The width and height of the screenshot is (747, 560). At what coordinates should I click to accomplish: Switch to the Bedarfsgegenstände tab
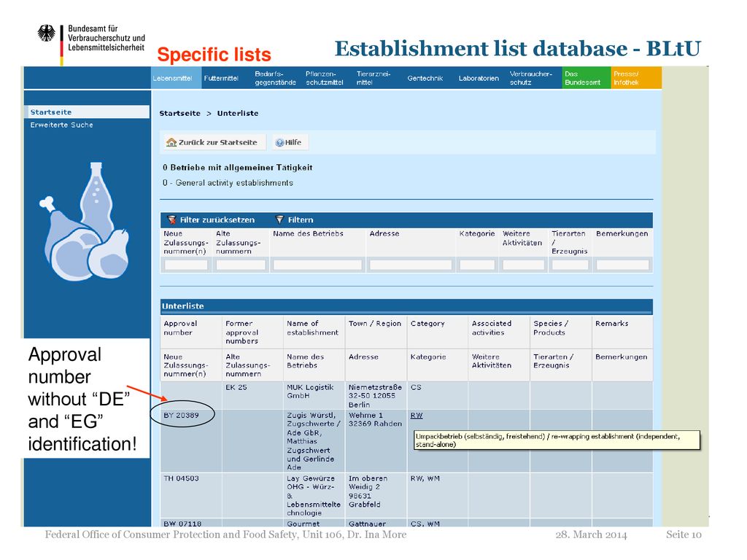(x=275, y=78)
